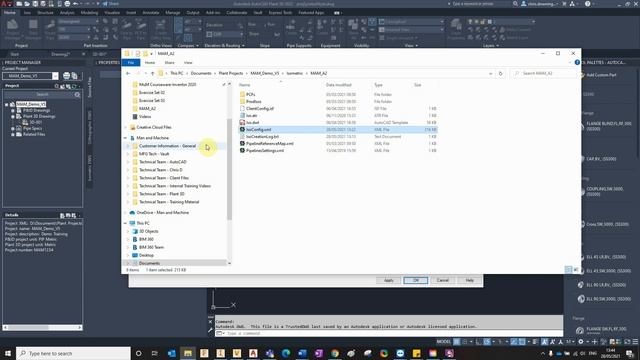Collapse the This PC tree node
This screenshot has width=640, height=360.
tap(125, 223)
